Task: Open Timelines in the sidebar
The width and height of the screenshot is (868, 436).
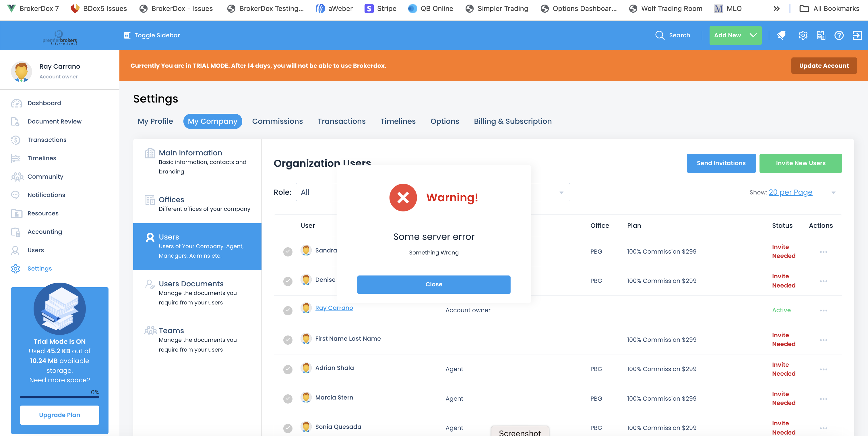Action: 42,158
